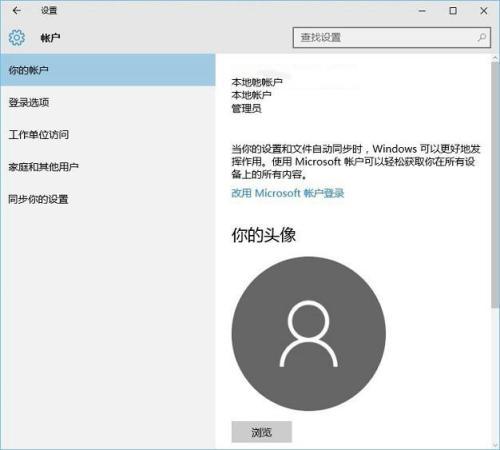Click the 浏览 button
Viewport: 500px width, 450px height.
click(262, 432)
